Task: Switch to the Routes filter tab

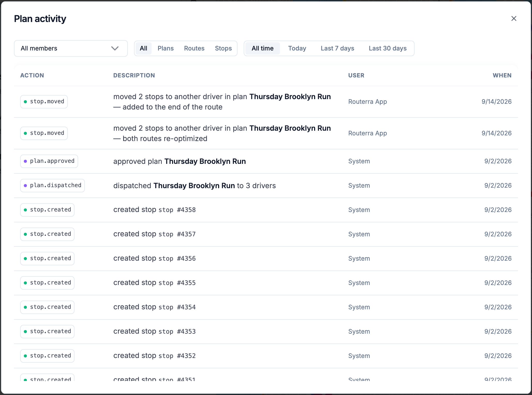Action: tap(194, 48)
